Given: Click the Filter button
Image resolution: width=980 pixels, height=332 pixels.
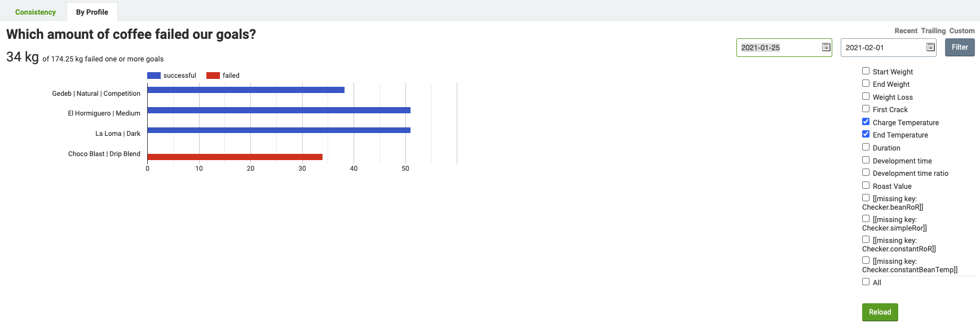Looking at the screenshot, I should [960, 47].
